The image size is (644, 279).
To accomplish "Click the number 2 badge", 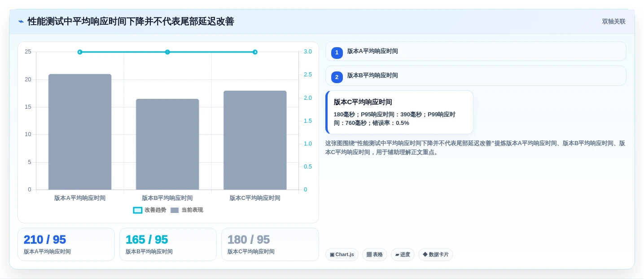I will pos(337,77).
